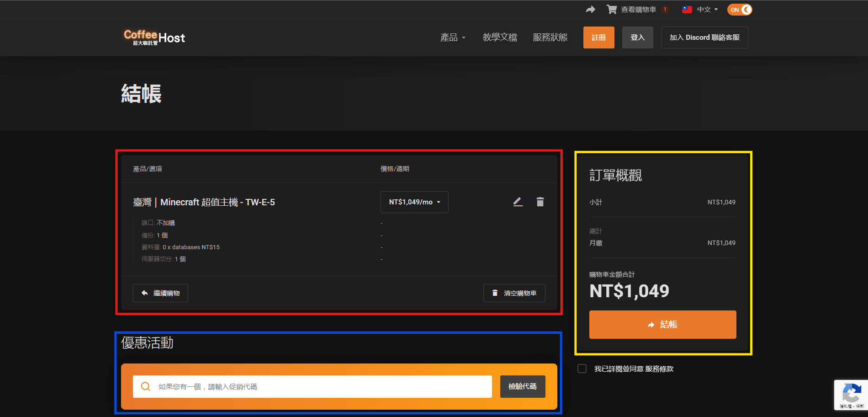Click the 繼續購物 continue shopping button
The height and width of the screenshot is (417, 868).
pyautogui.click(x=160, y=293)
